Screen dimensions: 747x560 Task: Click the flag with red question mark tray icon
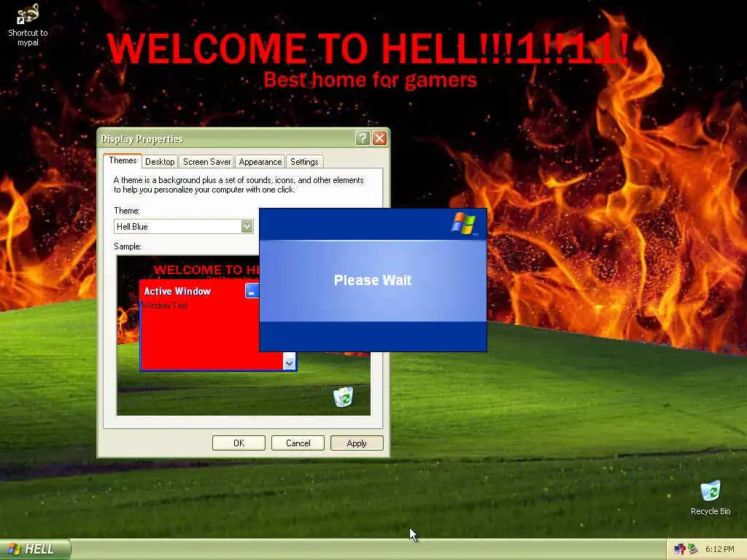680,549
